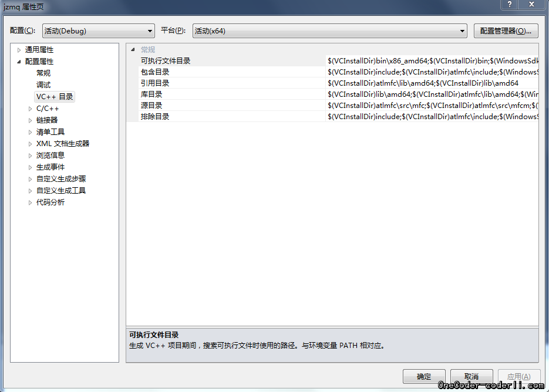
Task: Open the 平台 dropdown showing 活动(x64)
Action: 329,31
